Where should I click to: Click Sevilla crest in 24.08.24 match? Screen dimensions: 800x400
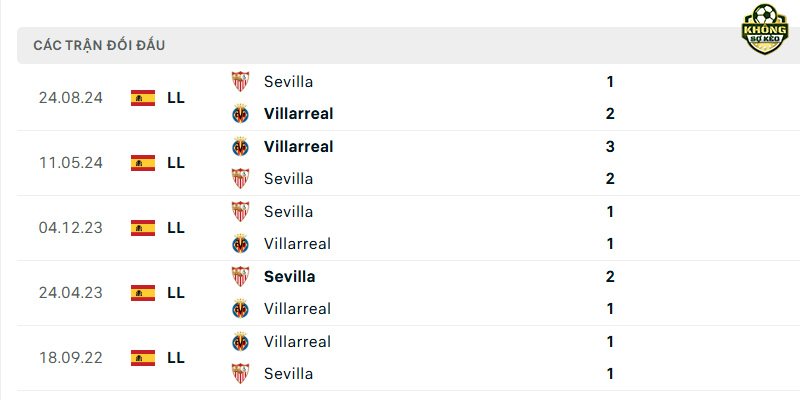(x=240, y=82)
